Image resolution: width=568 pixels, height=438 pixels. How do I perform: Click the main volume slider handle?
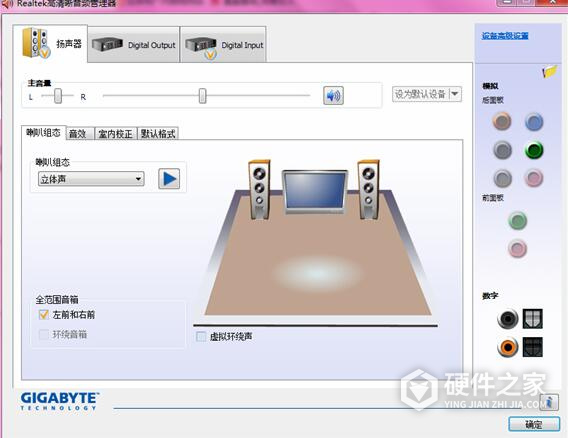click(202, 96)
